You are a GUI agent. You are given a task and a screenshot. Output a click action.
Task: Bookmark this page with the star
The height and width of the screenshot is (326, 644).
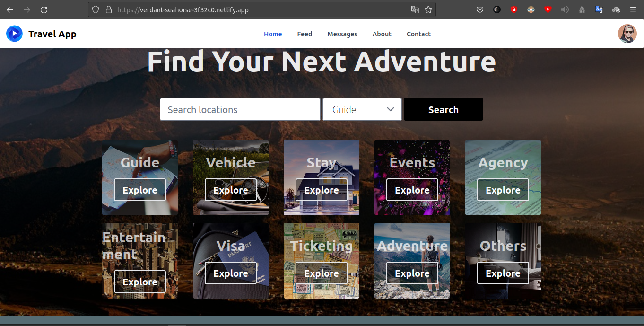[x=428, y=9]
